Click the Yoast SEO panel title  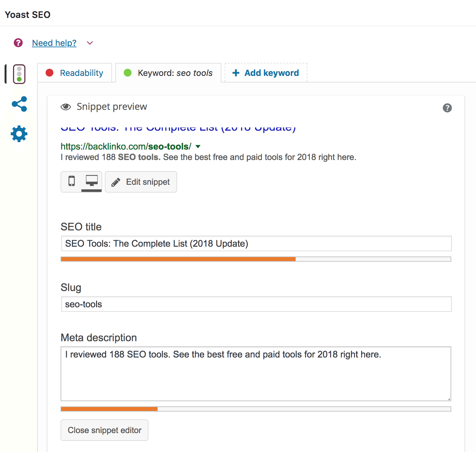point(28,15)
